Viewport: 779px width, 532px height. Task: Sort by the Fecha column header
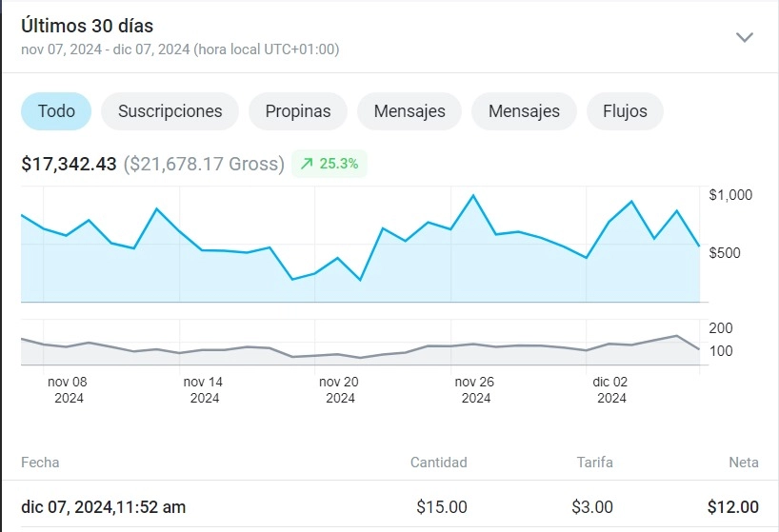(x=40, y=463)
